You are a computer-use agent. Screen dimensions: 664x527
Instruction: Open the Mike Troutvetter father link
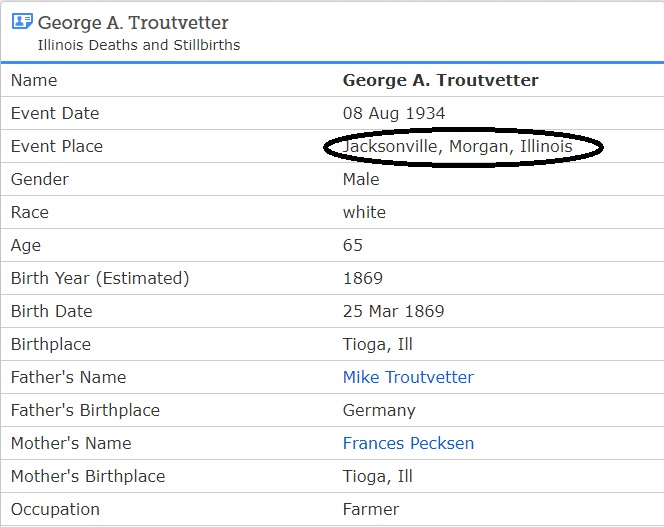coord(408,377)
